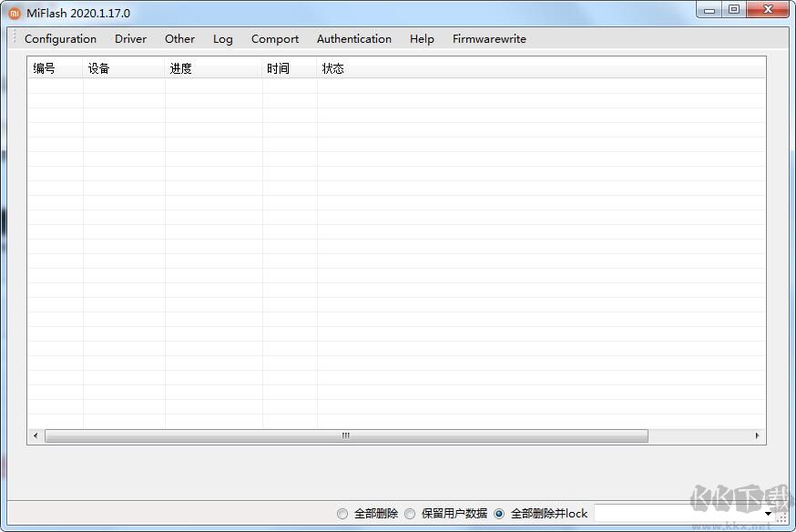The image size is (796, 532).
Task: Open the Other menu
Action: tap(179, 38)
